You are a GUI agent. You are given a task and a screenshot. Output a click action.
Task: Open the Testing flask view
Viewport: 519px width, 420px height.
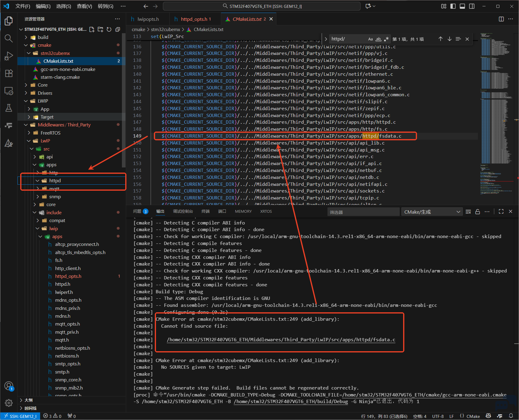[x=8, y=108]
